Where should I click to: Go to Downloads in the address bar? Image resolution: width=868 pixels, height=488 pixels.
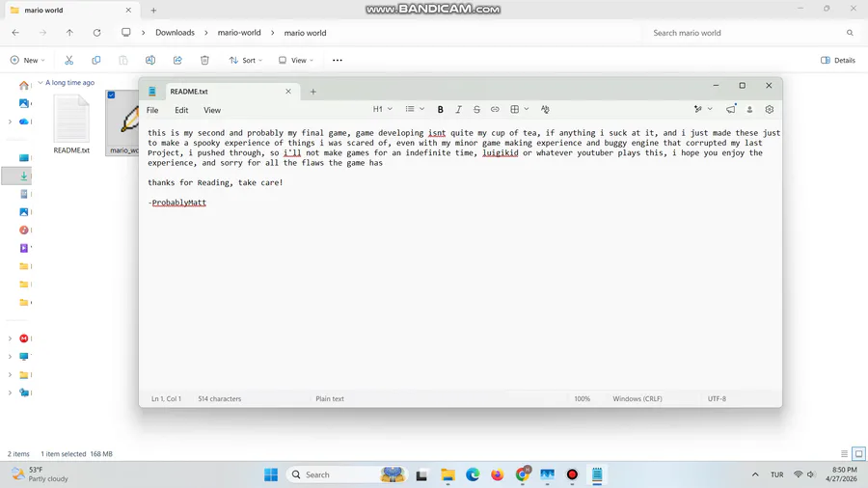pyautogui.click(x=175, y=33)
